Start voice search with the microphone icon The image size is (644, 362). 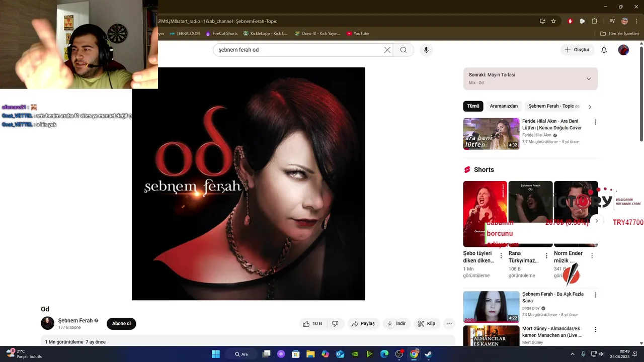[426, 50]
